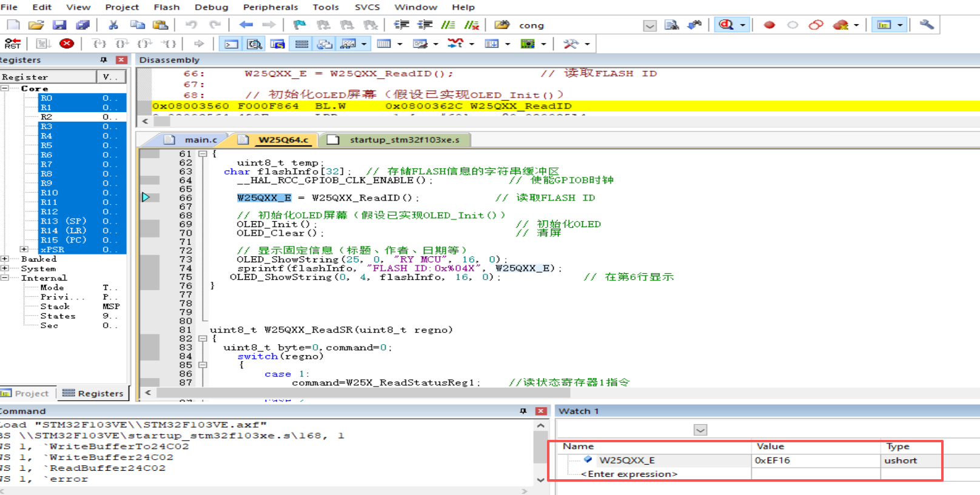Stop code execution with the red X icon
The height and width of the screenshot is (495, 980).
[x=67, y=44]
